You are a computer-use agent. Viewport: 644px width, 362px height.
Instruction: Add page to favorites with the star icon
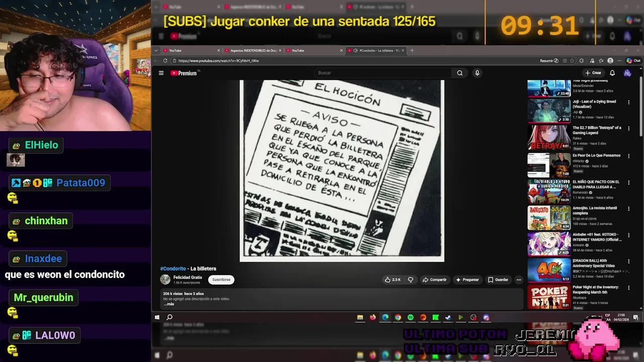point(572,61)
